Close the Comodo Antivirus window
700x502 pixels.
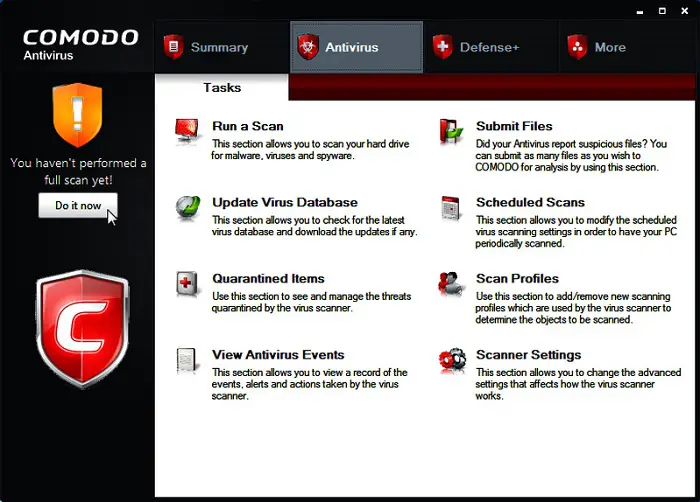[x=684, y=11]
